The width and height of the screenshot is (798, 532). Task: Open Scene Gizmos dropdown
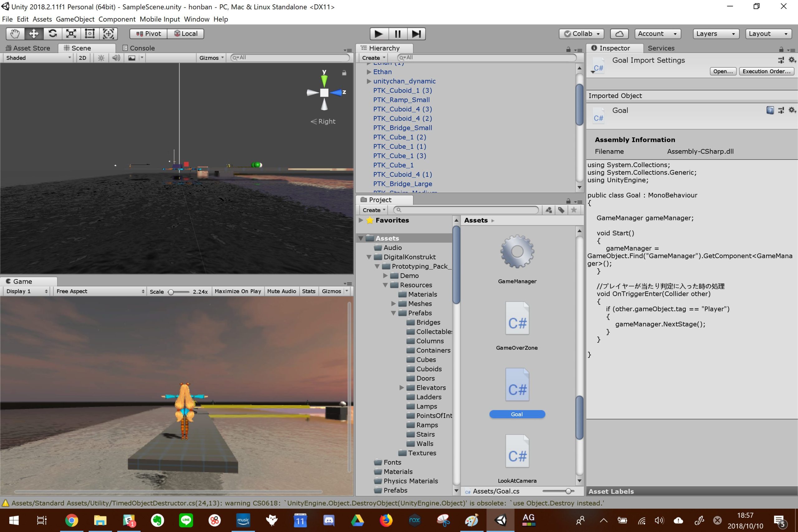[x=211, y=58]
